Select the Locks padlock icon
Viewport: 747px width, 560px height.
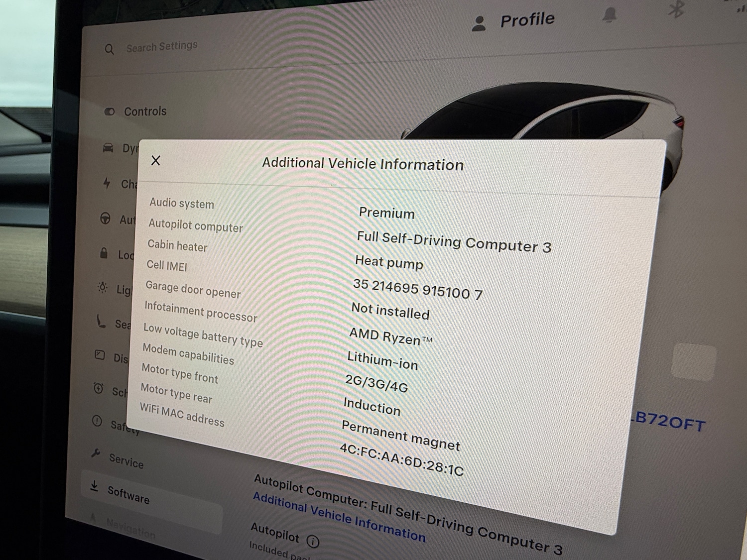(104, 253)
